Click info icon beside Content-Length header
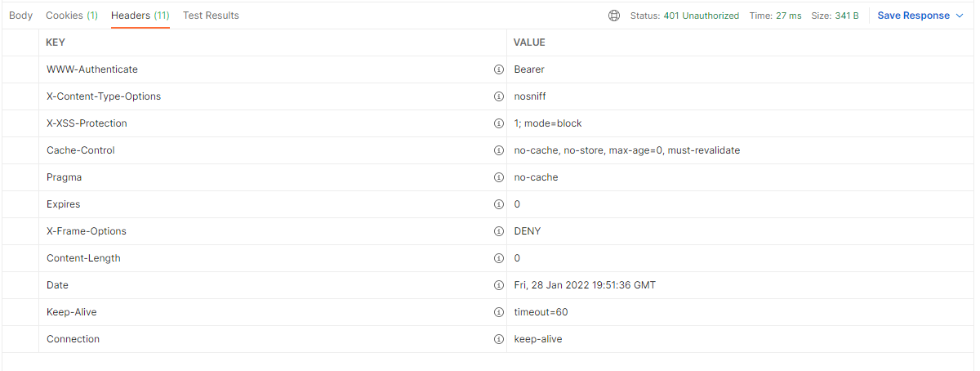The image size is (980, 371). click(x=498, y=258)
